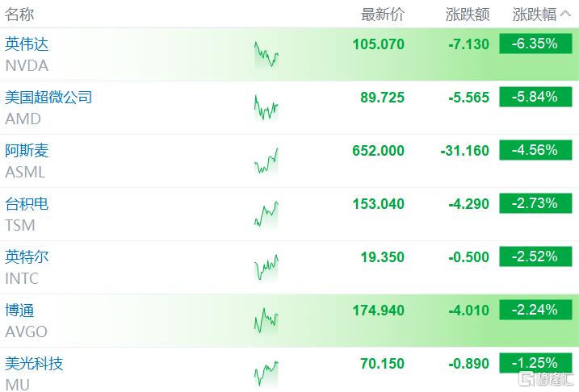Sort by 最新价 column header

[383, 15]
